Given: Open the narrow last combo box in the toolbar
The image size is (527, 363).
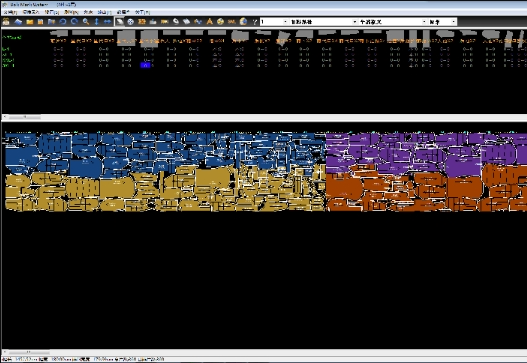Looking at the screenshot, I should (442, 22).
